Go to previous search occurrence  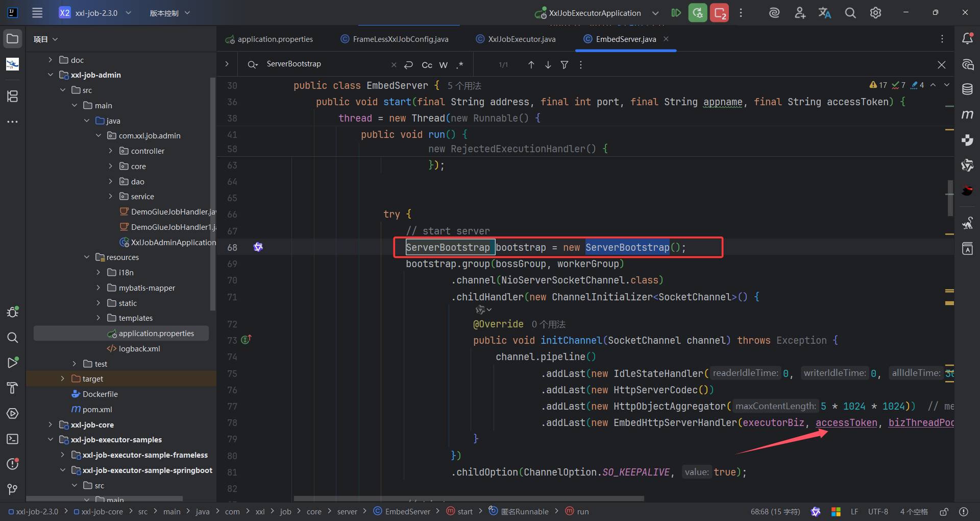531,65
